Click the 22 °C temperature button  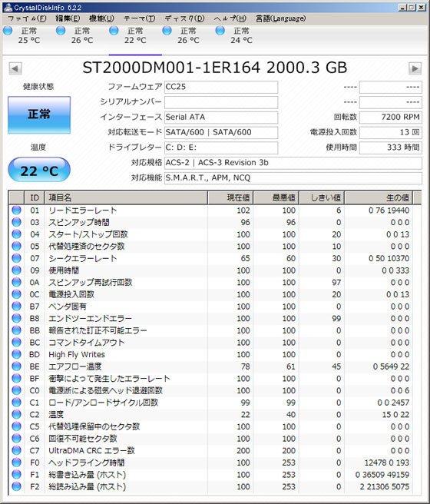[x=39, y=170]
